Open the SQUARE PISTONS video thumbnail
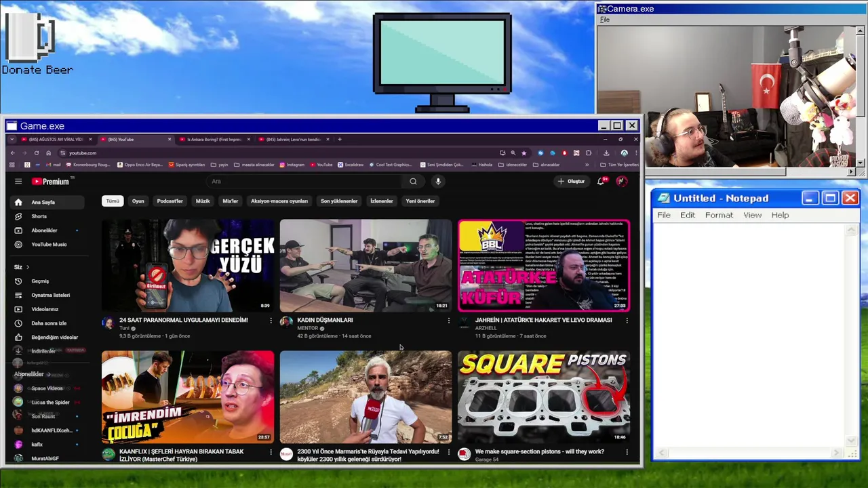 pos(544,397)
